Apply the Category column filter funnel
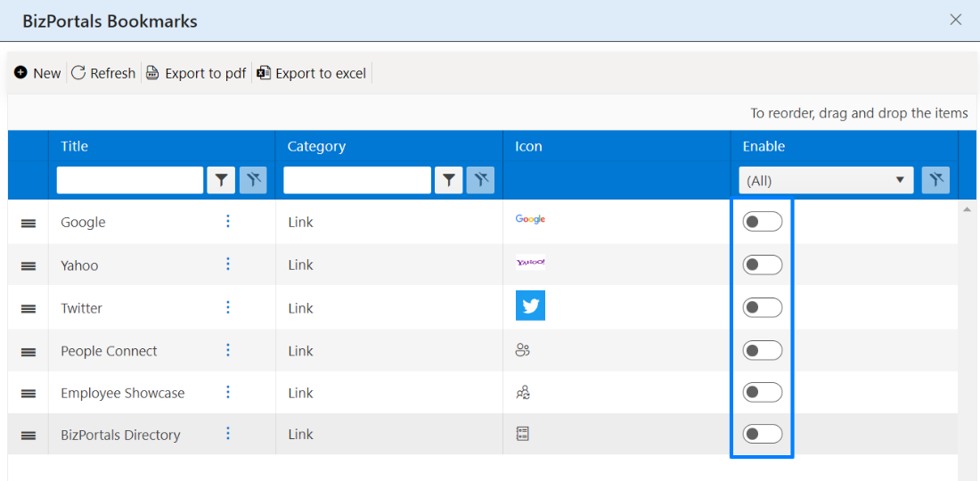 point(449,181)
